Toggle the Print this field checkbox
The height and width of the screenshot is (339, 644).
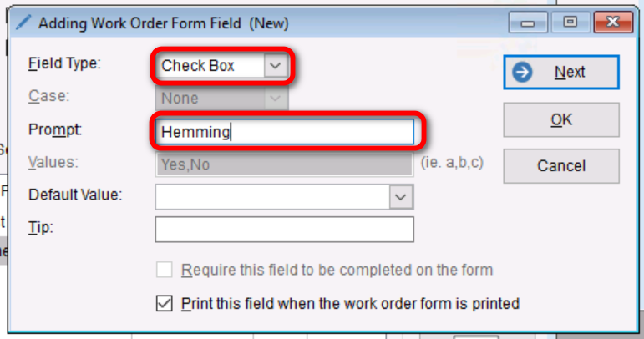(165, 303)
